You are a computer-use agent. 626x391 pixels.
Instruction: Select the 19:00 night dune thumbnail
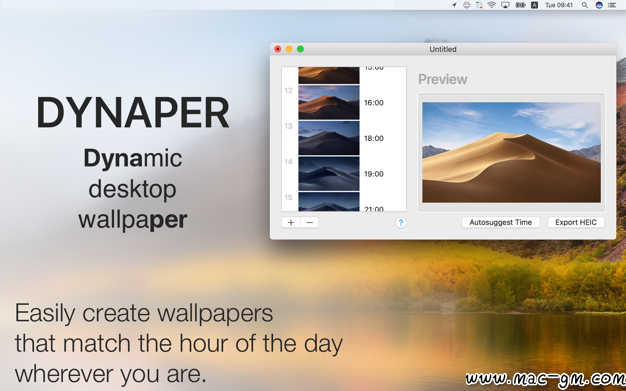(329, 173)
